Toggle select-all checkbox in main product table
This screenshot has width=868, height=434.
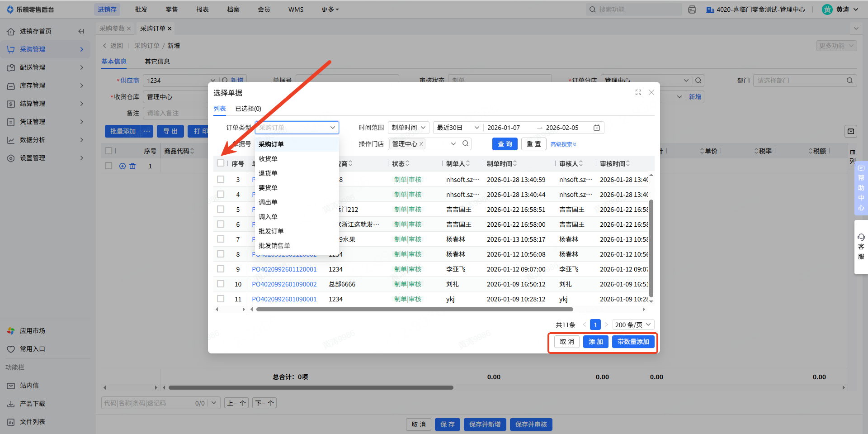(x=108, y=151)
